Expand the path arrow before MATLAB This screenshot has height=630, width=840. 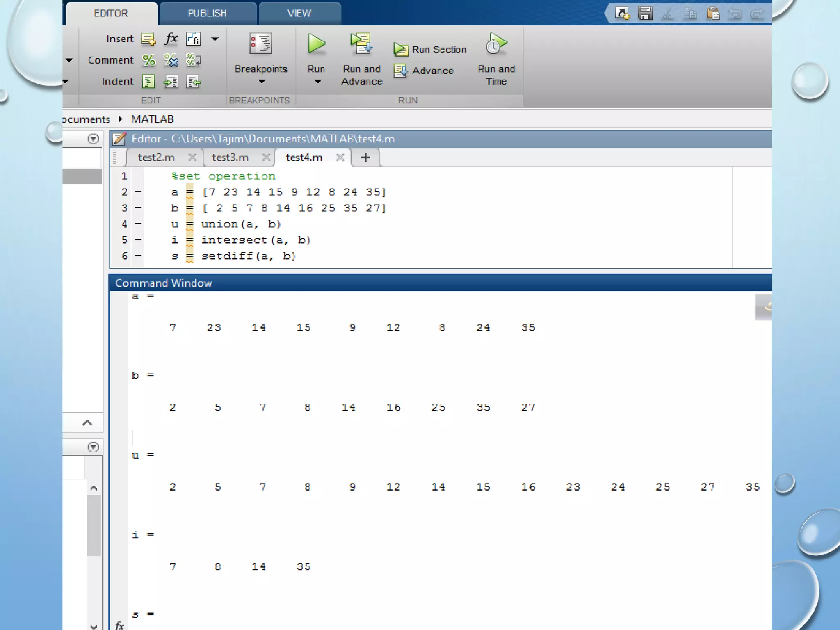pyautogui.click(x=120, y=119)
